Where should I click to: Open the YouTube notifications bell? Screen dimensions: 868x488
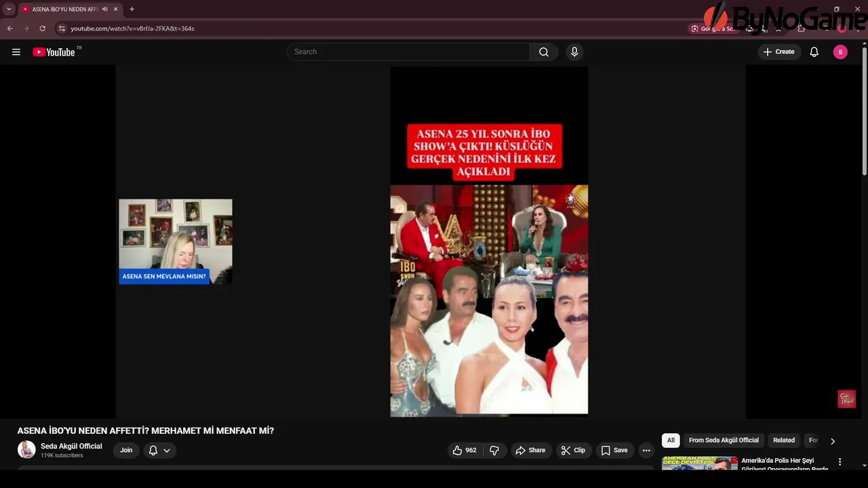coord(814,52)
